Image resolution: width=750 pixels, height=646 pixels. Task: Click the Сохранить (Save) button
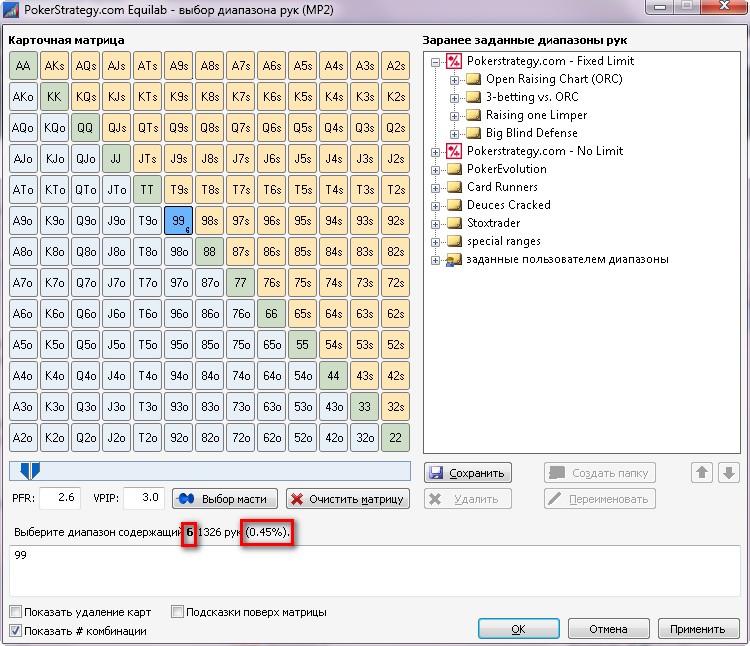coord(467,473)
